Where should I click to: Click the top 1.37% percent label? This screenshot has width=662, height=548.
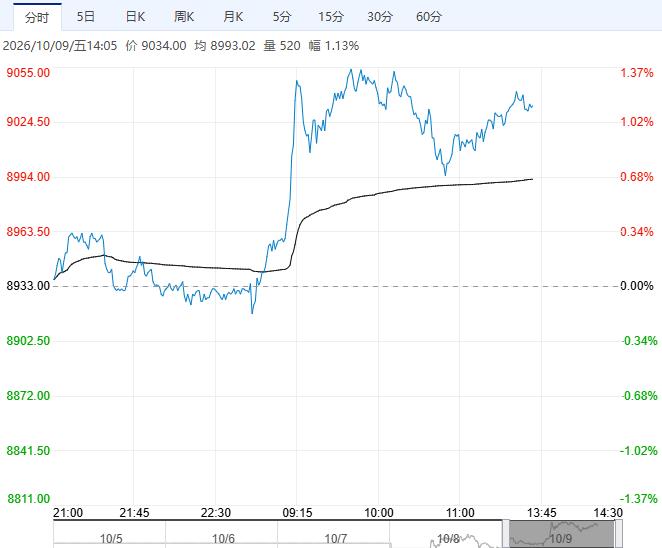coord(637,73)
